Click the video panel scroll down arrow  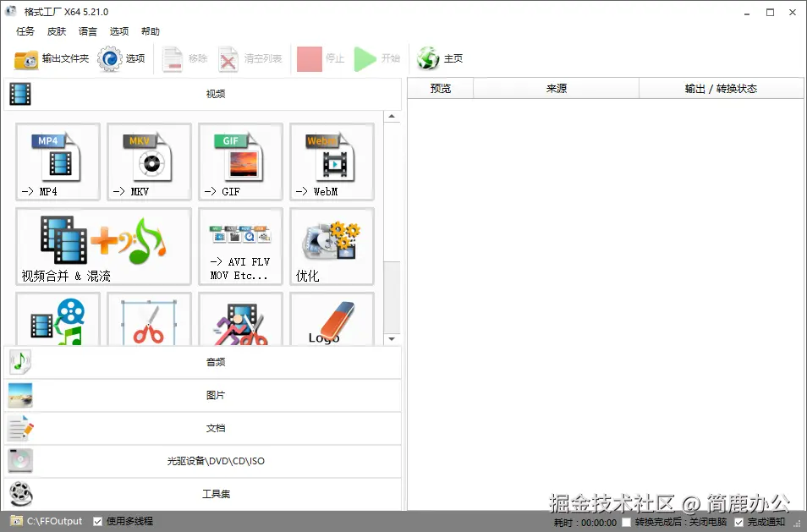pyautogui.click(x=392, y=339)
